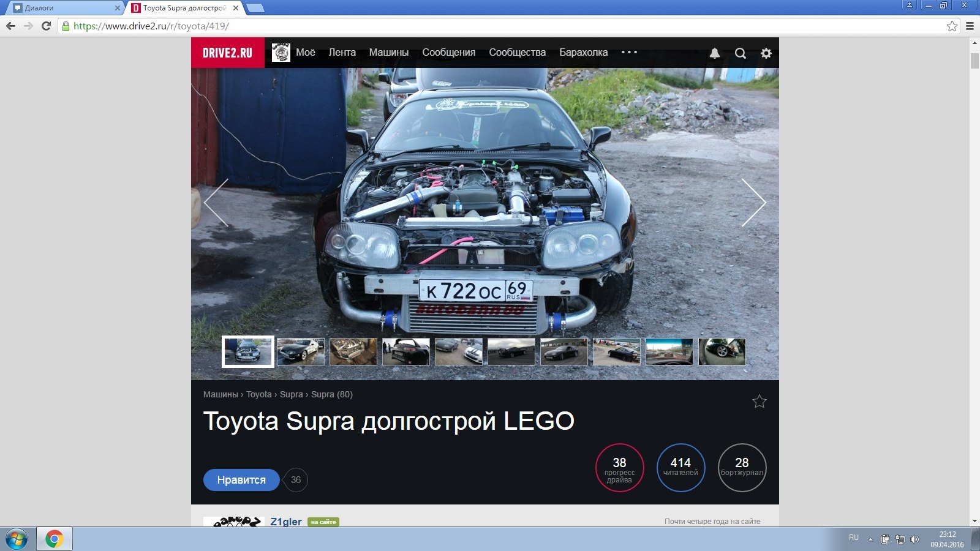
Task: Open the Лента menu item
Action: coord(342,53)
